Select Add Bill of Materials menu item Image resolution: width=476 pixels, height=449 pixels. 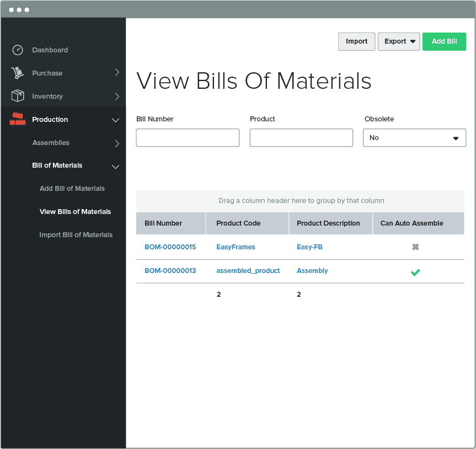pyautogui.click(x=72, y=189)
